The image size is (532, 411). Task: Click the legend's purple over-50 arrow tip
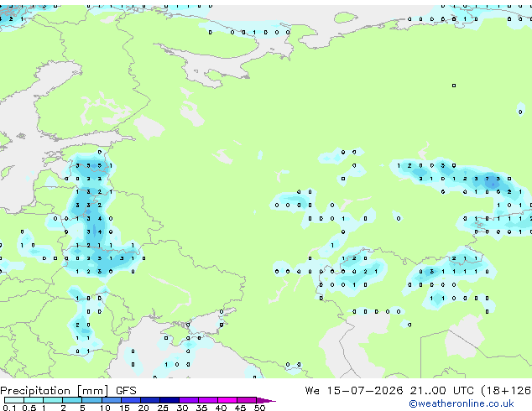pos(266,400)
